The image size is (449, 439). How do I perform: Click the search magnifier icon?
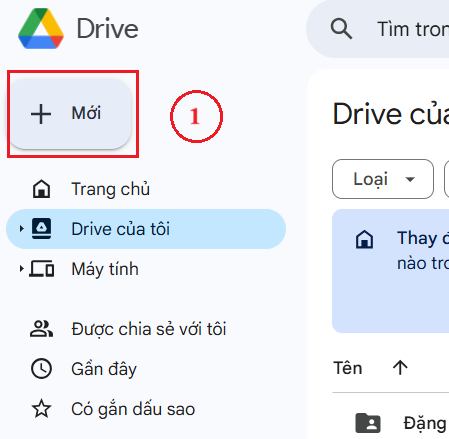coord(341,29)
